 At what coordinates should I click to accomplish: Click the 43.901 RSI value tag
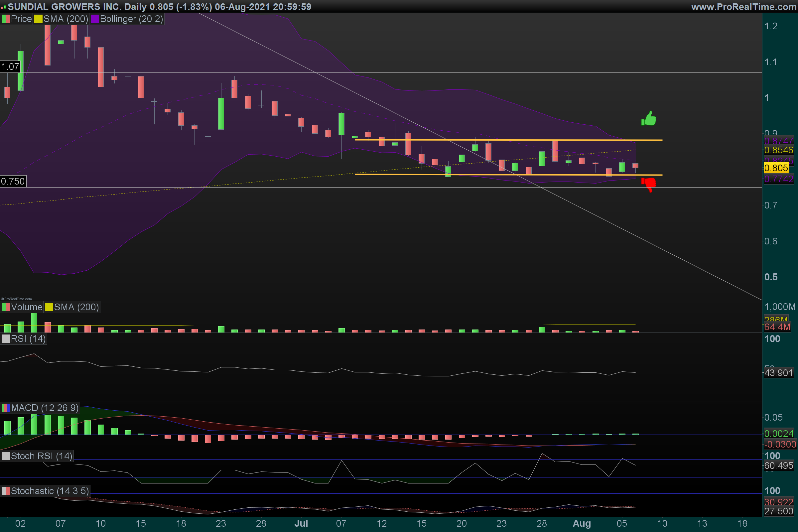tap(778, 373)
